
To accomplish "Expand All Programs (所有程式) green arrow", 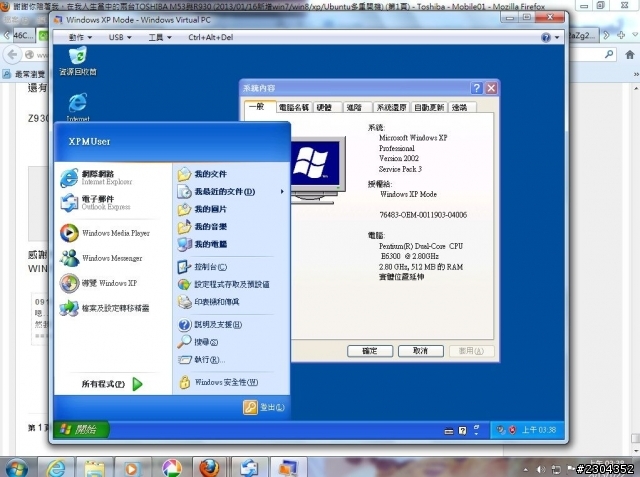I will coord(138,384).
